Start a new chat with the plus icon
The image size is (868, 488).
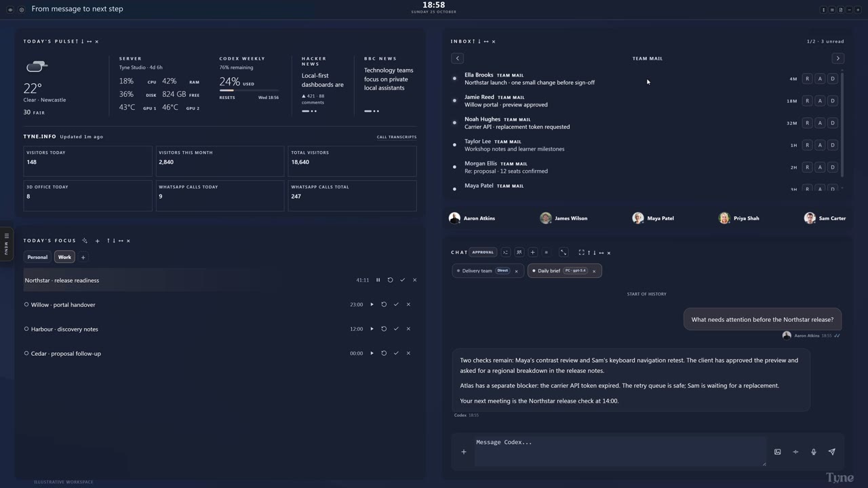[532, 252]
